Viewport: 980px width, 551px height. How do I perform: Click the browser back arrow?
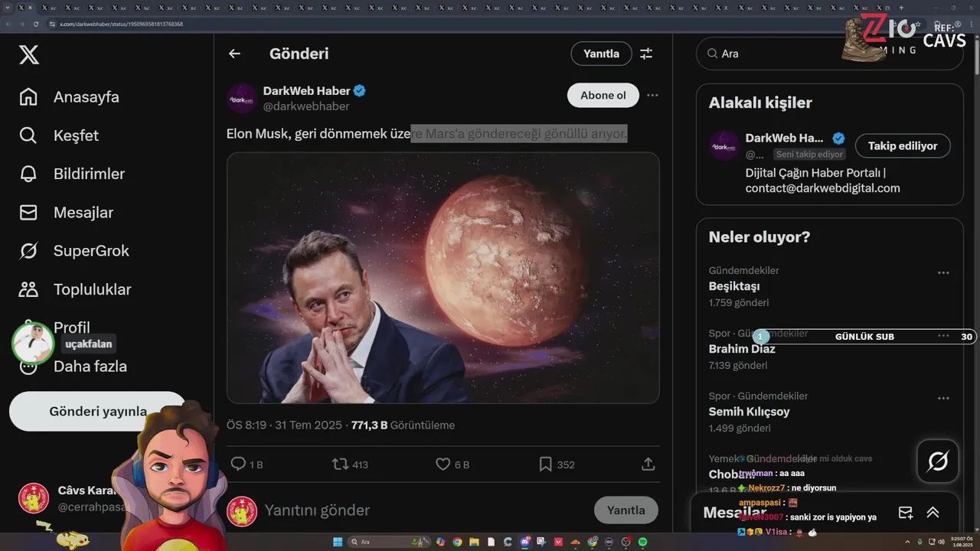pyautogui.click(x=8, y=24)
